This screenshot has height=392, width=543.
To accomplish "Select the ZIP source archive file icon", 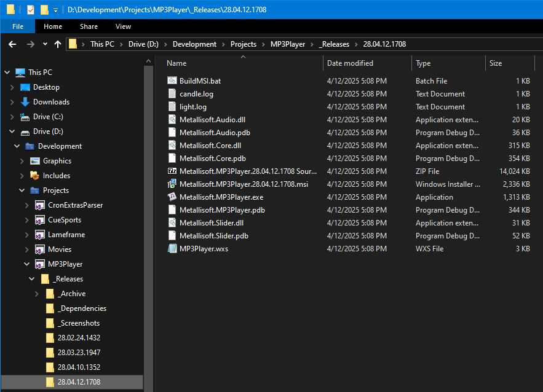I will pyautogui.click(x=172, y=171).
